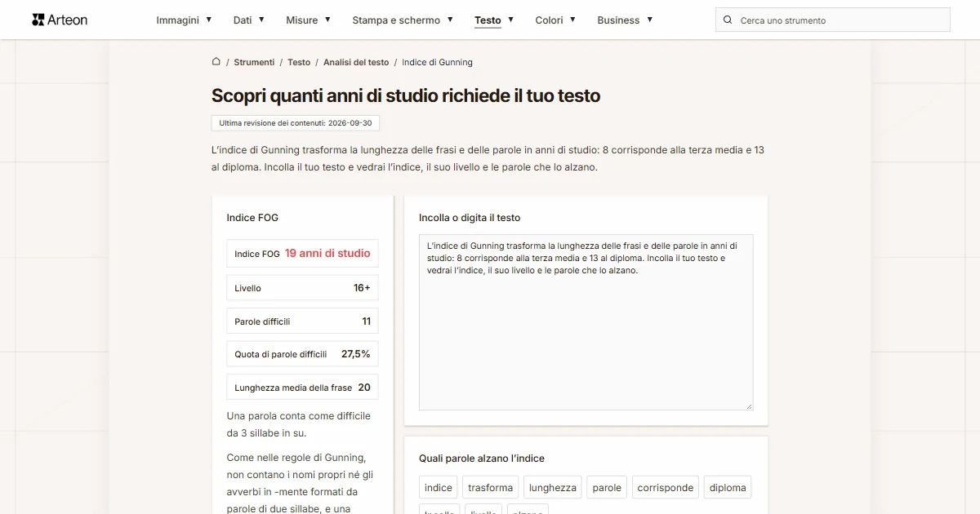Expand the arrow next to Stampa e schermo
The height and width of the screenshot is (514, 980).
click(450, 20)
